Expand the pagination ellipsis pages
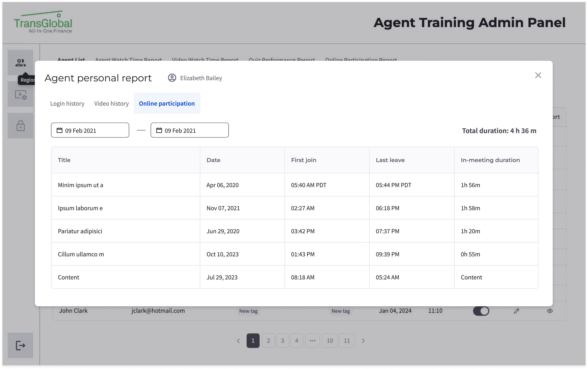The height and width of the screenshot is (369, 588). (312, 341)
